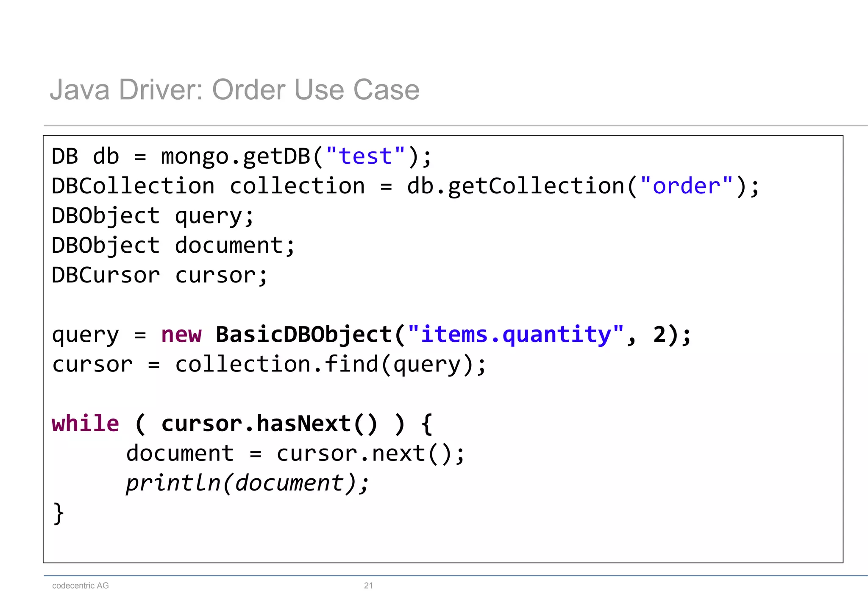This screenshot has width=868, height=614.
Task: Click the line with db.getCollection("order")
Action: tap(406, 187)
